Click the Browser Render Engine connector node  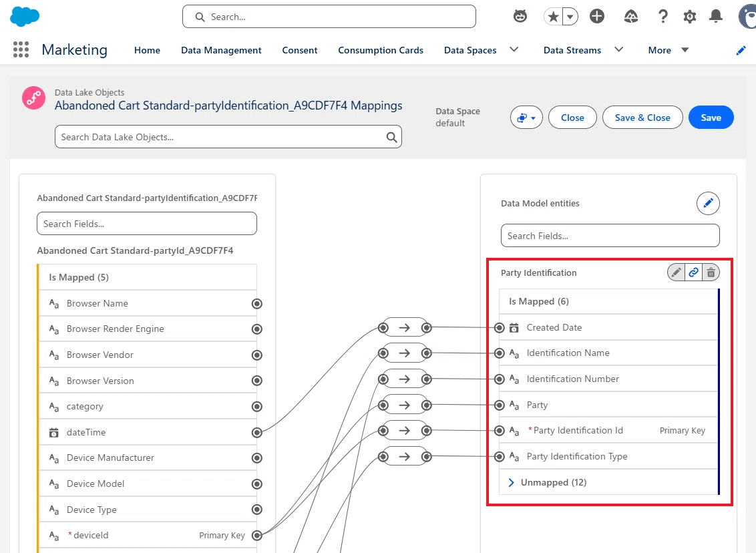click(257, 329)
